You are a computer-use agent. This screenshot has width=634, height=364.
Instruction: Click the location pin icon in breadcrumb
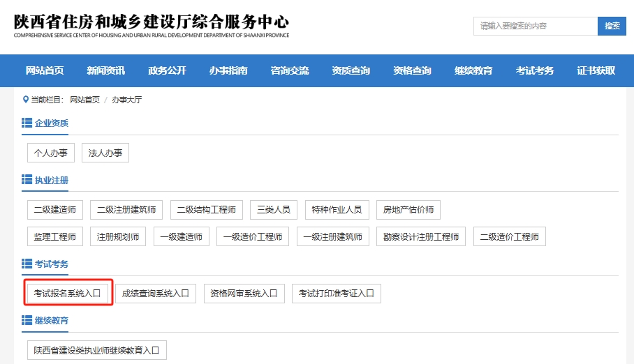25,100
